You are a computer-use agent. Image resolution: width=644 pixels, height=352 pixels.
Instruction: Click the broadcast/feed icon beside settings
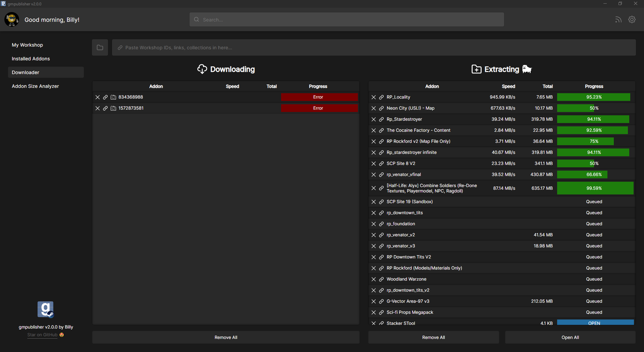(618, 19)
